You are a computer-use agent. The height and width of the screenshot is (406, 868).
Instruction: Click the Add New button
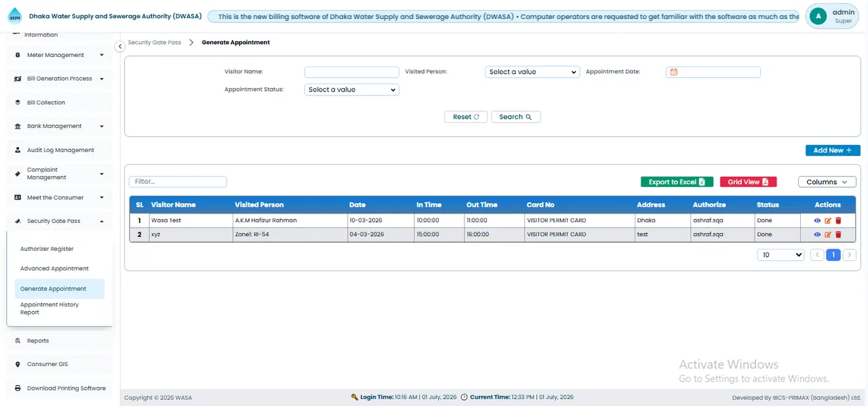click(833, 150)
